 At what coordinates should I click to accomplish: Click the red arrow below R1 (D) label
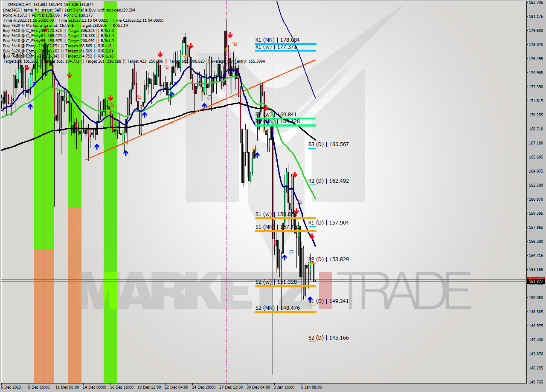pos(312,236)
